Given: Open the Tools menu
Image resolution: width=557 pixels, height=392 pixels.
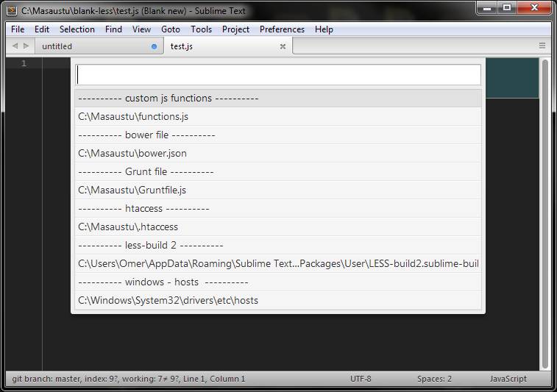Looking at the screenshot, I should point(201,29).
